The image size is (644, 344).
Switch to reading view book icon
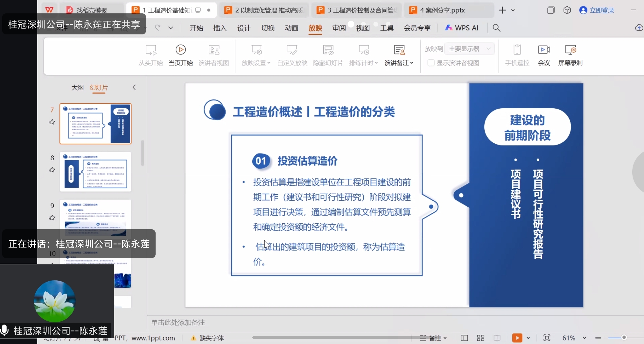(x=497, y=338)
